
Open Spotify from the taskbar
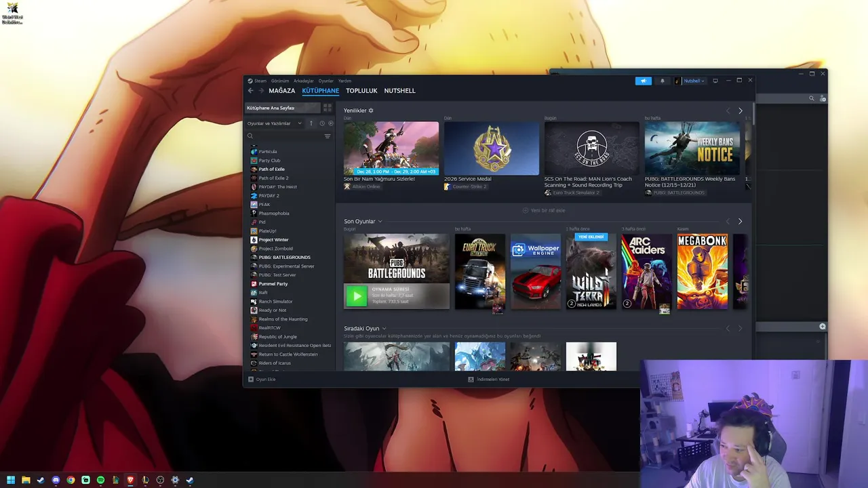click(100, 480)
